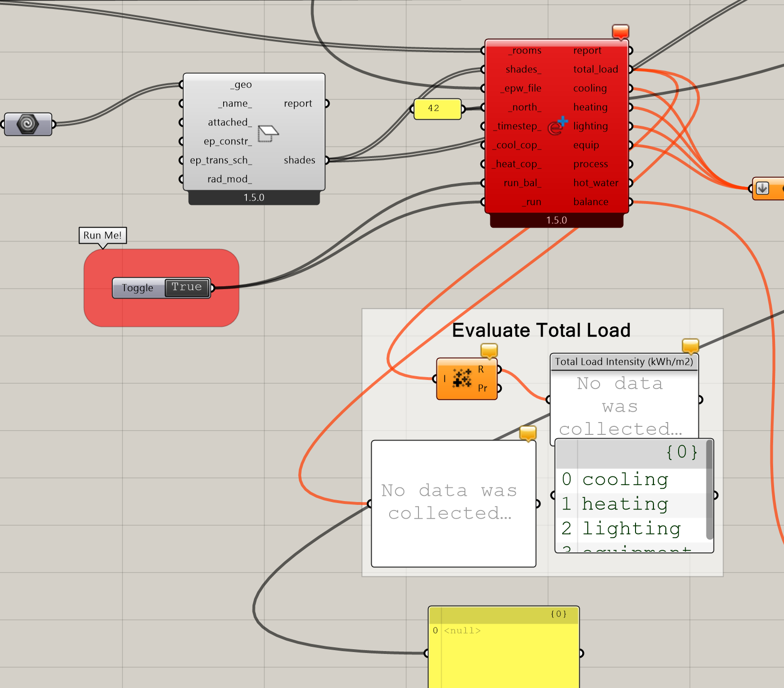The width and height of the screenshot is (784, 688).
Task: Click the Toggle component label
Action: (x=138, y=288)
